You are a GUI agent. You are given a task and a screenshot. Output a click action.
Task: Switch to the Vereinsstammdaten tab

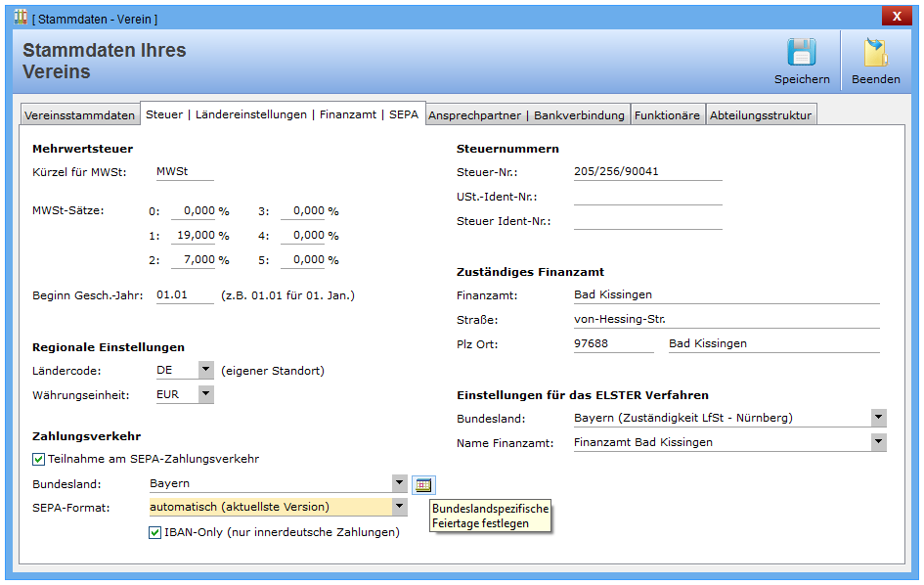coord(79,115)
